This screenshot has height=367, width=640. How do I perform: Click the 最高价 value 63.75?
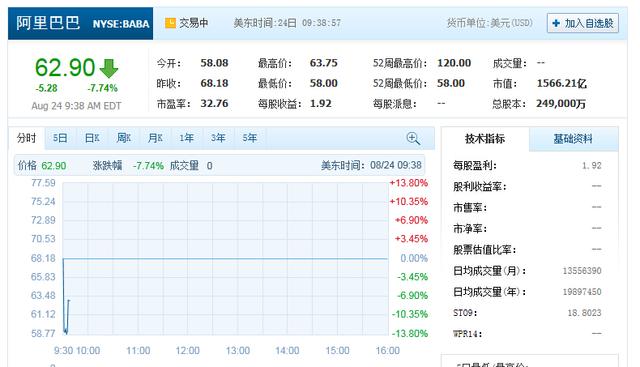[x=324, y=63]
